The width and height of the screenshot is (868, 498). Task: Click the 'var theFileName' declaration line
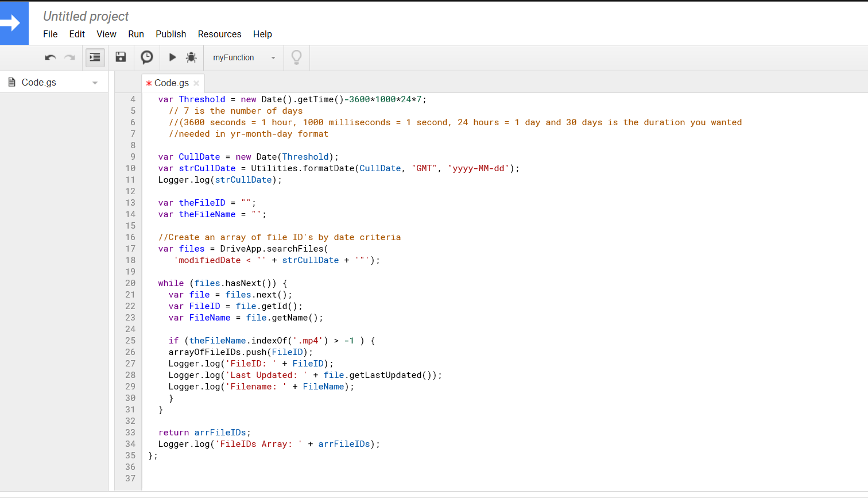(x=212, y=214)
